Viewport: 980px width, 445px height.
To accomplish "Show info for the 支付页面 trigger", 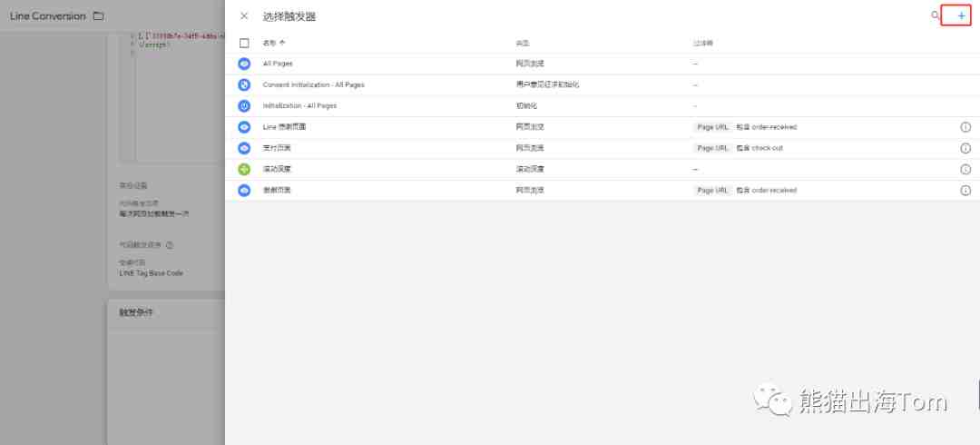I will (x=965, y=148).
